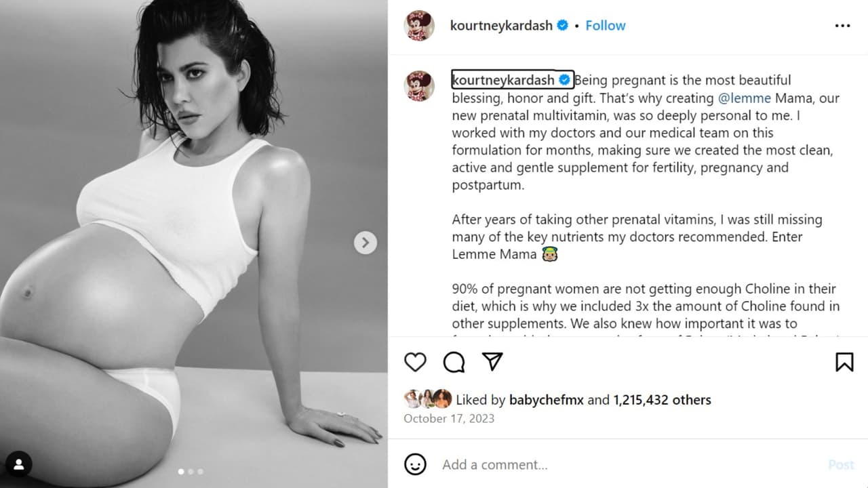Open the emoji picker in the comment bar

coord(415,464)
